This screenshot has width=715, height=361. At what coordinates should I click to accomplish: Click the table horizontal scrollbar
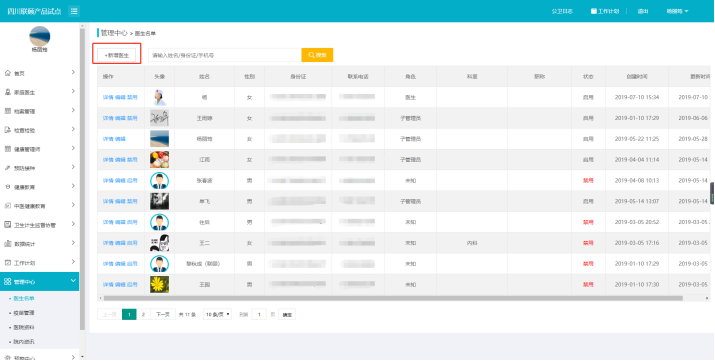393,299
